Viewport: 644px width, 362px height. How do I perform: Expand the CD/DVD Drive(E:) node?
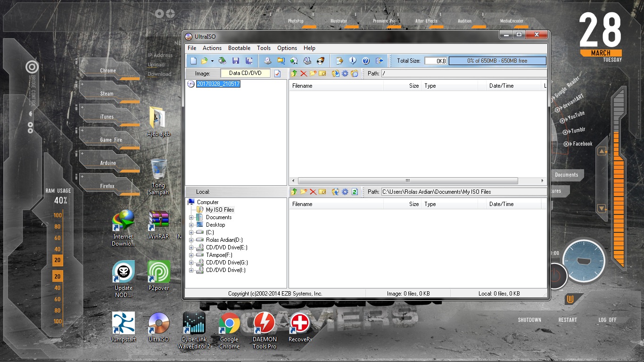coord(191,247)
